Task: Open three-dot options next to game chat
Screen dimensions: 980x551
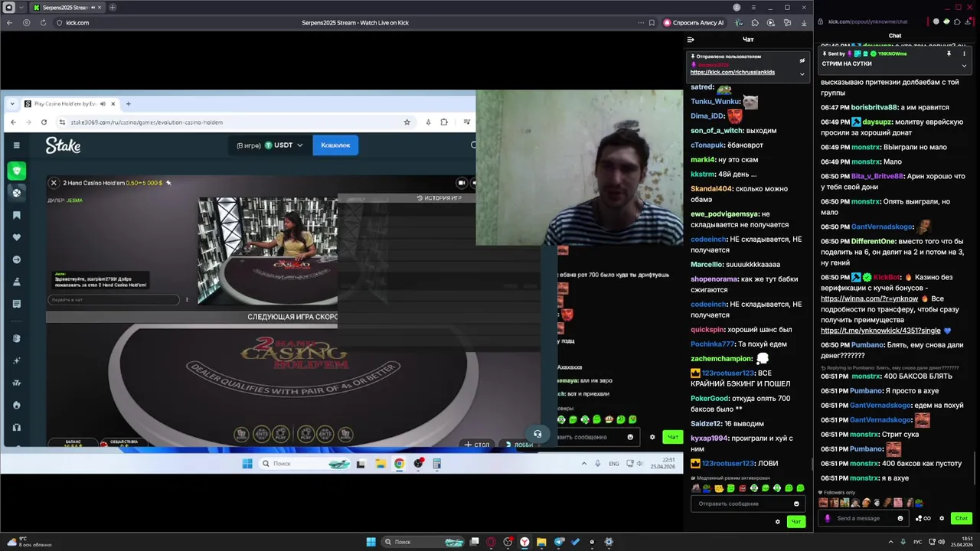Action: click(x=187, y=300)
